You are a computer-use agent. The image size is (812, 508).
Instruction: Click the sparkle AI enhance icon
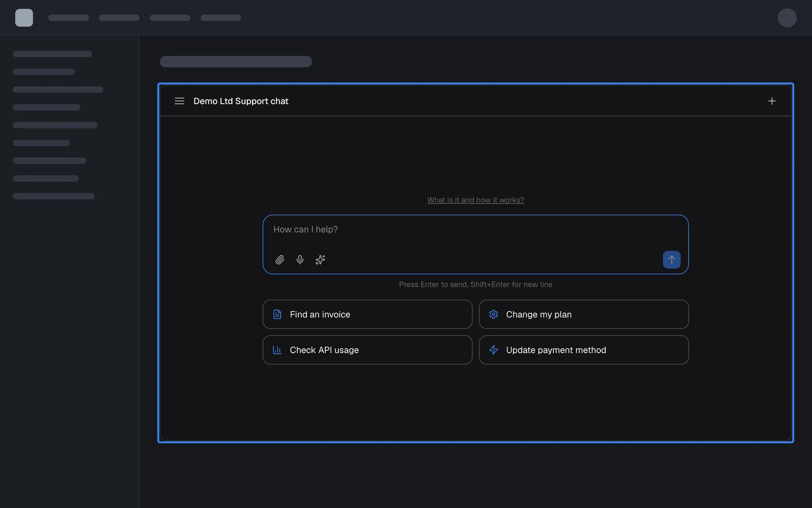coord(320,260)
